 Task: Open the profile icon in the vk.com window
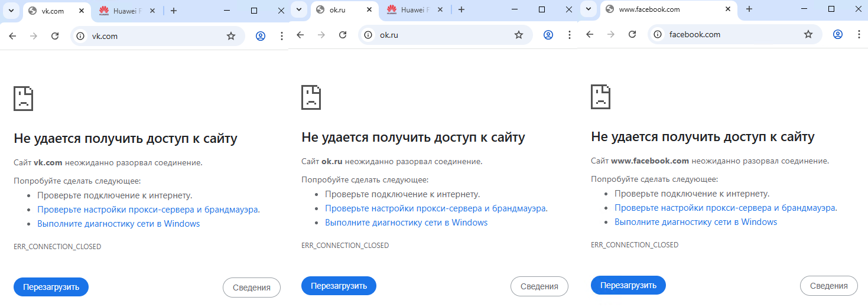(x=261, y=36)
